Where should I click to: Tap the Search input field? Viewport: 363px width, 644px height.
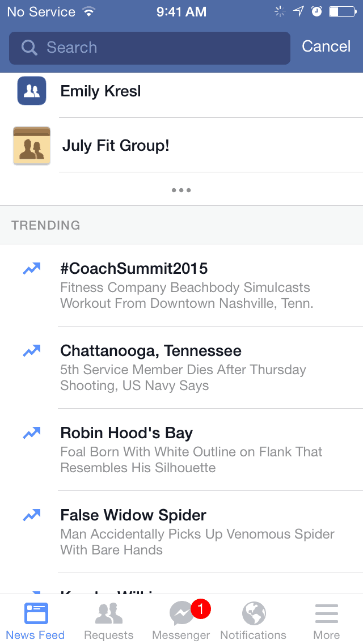(x=159, y=48)
